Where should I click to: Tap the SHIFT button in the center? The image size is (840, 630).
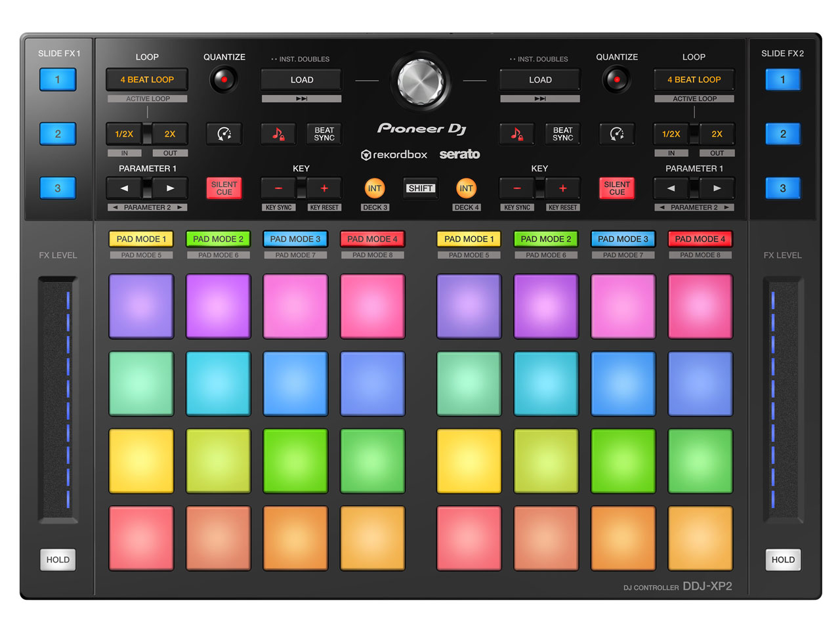(x=420, y=188)
